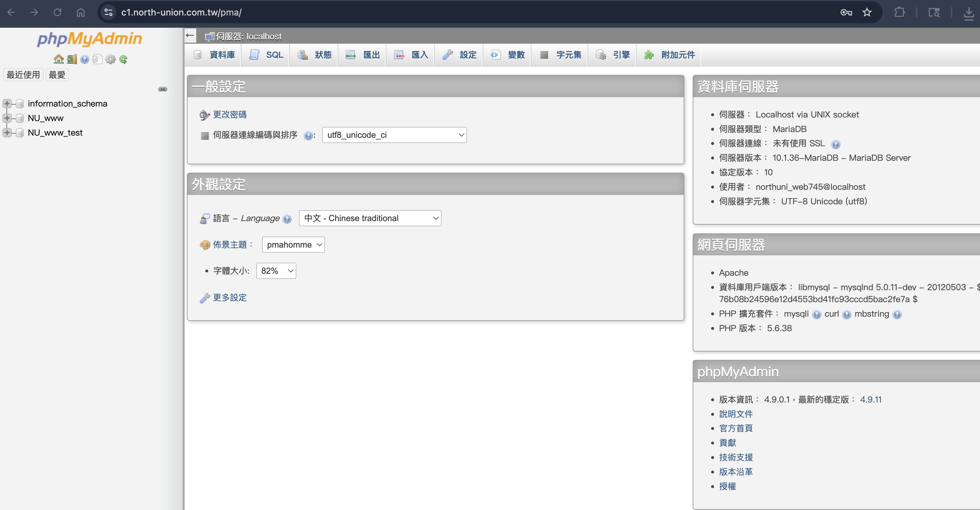Screen dimensions: 980x510
Task: Expand the NU_www_test database tree
Action: [x=7, y=132]
